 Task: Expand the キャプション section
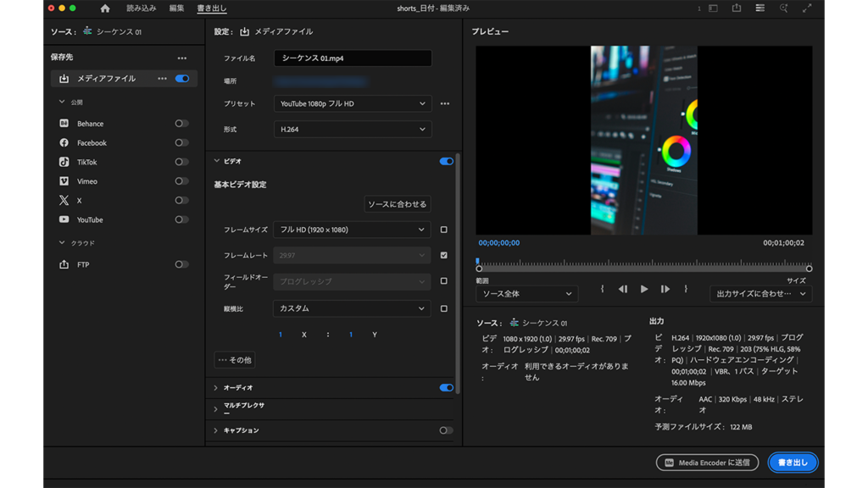(216, 430)
